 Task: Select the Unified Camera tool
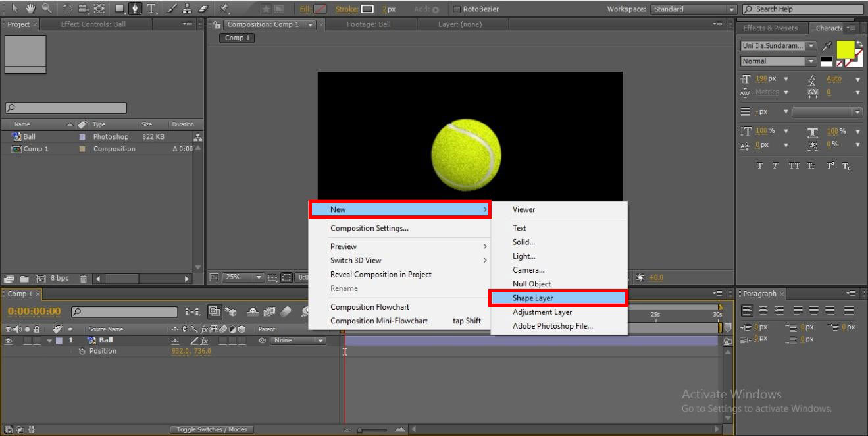point(82,7)
